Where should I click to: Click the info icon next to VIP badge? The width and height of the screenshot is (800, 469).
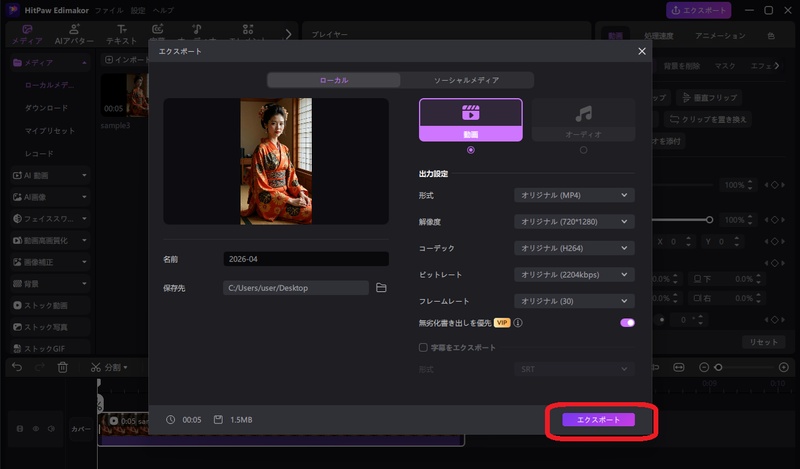click(518, 323)
